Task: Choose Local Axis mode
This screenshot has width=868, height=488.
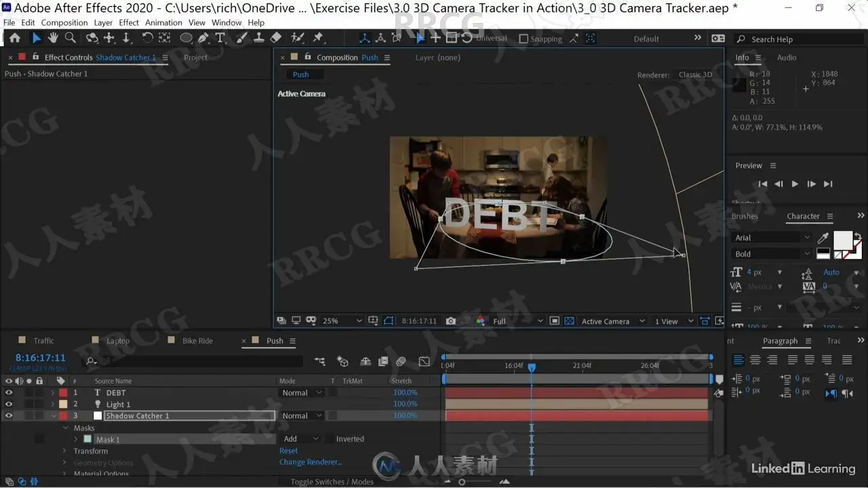Action: 365,39
